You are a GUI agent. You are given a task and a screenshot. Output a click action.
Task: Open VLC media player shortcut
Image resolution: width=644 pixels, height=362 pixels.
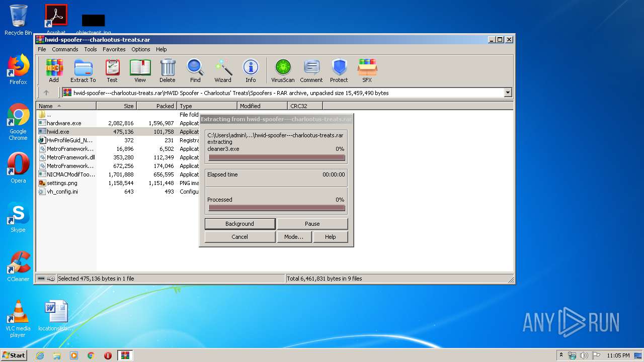(18, 319)
